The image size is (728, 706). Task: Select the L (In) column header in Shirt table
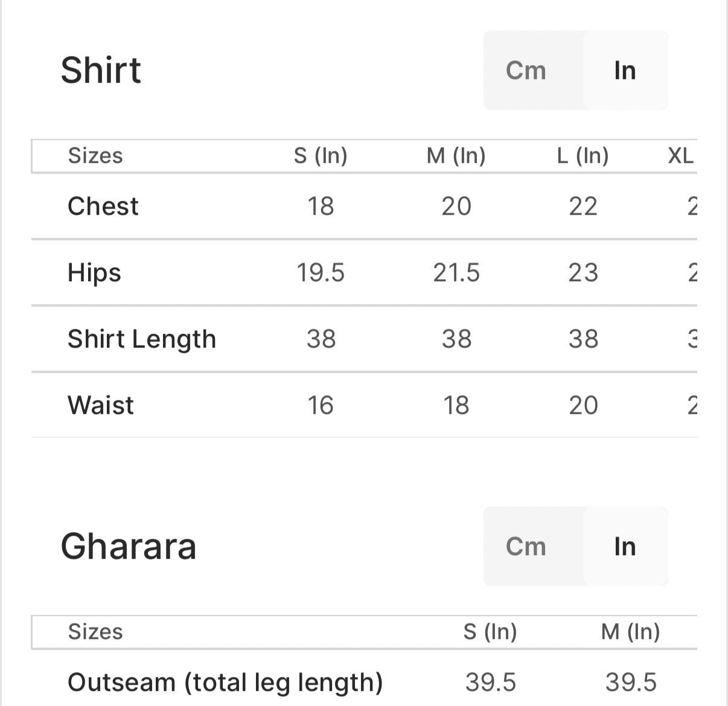[583, 156]
